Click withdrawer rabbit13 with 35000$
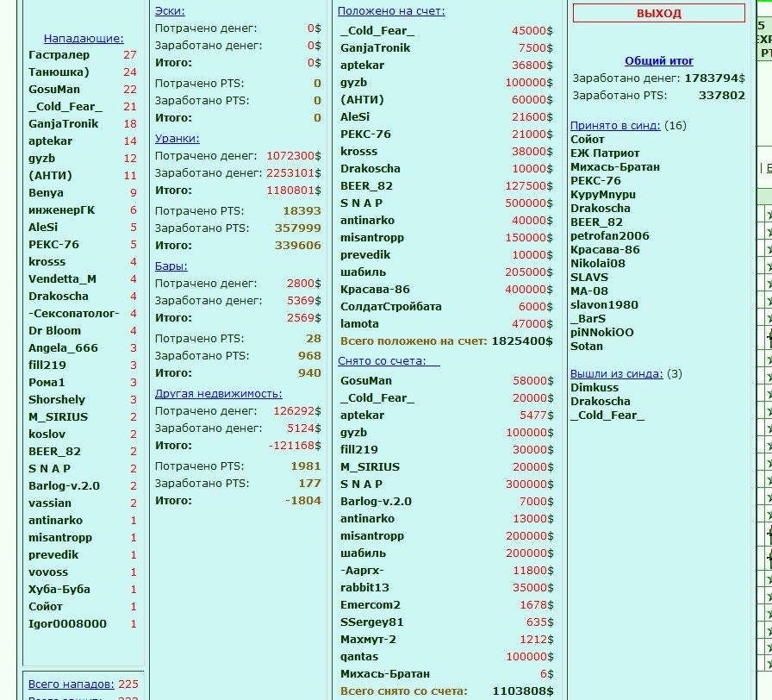Viewport: 772px width, 700px height. pyautogui.click(x=364, y=588)
